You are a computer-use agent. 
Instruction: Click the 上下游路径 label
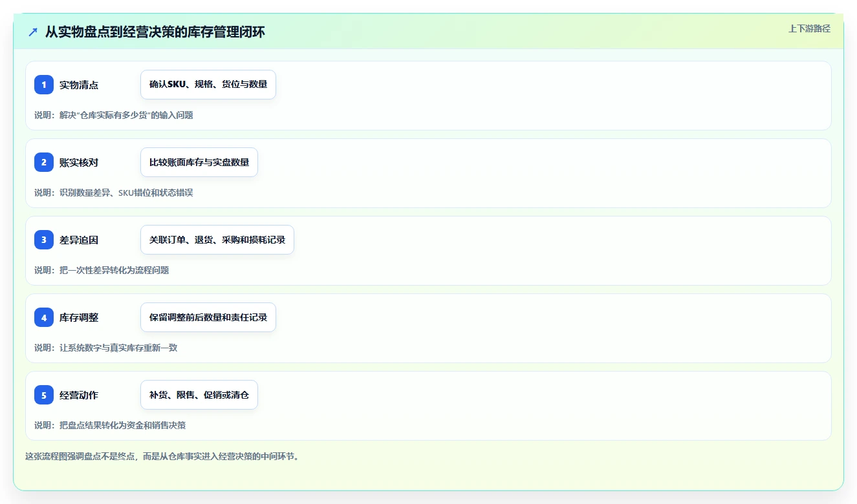(809, 28)
